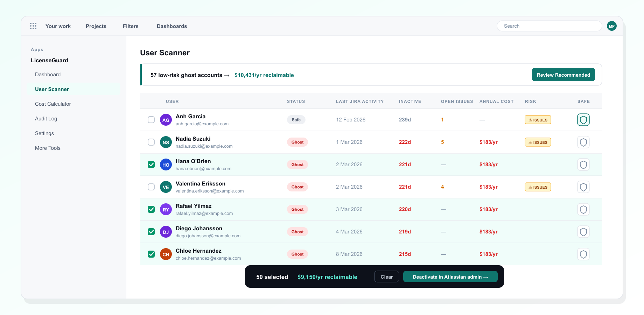Open the app switcher grid icon
Image resolution: width=644 pixels, height=315 pixels.
point(33,26)
